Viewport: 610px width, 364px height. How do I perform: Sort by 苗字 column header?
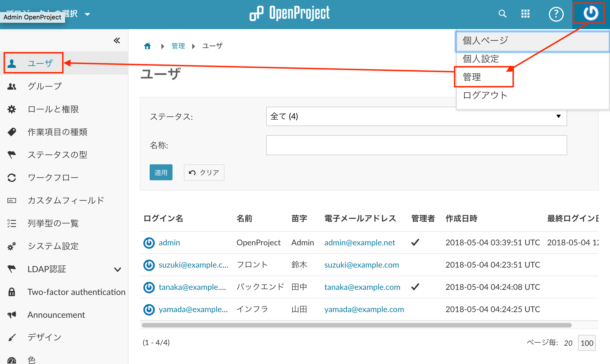click(299, 219)
